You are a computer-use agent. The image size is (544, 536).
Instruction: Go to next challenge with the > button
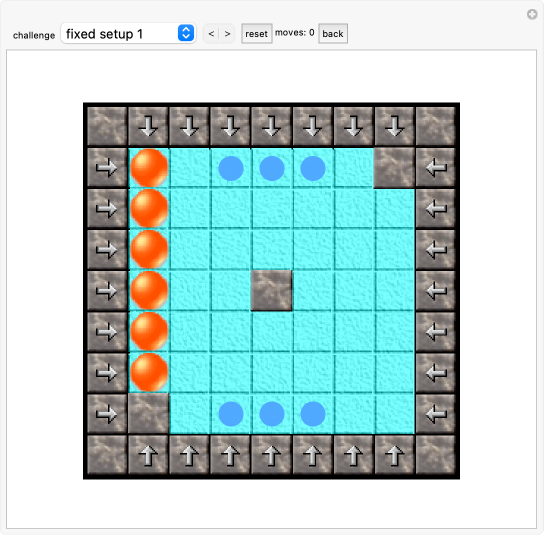pos(227,34)
